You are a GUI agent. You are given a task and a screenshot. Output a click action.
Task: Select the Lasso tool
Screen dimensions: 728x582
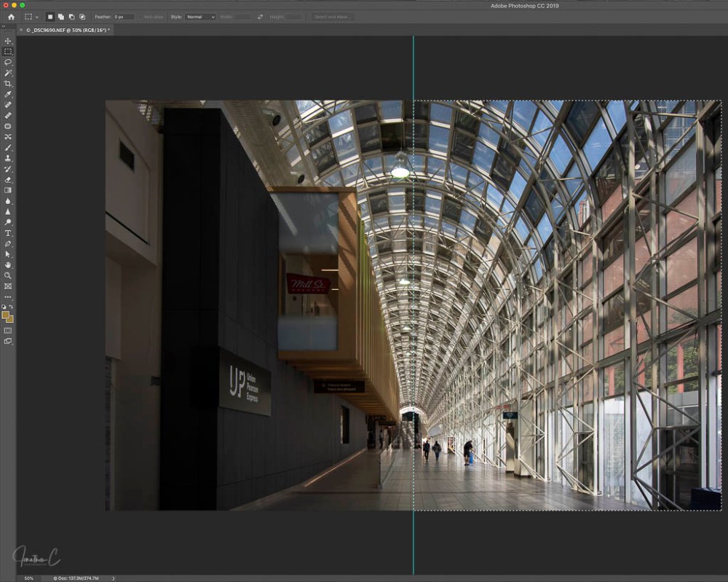[8, 62]
